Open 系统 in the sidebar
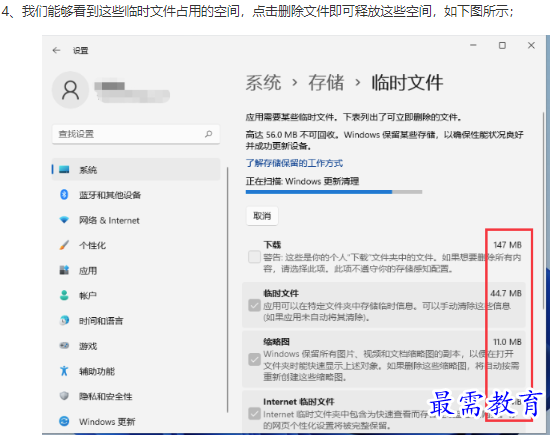 [x=136, y=170]
